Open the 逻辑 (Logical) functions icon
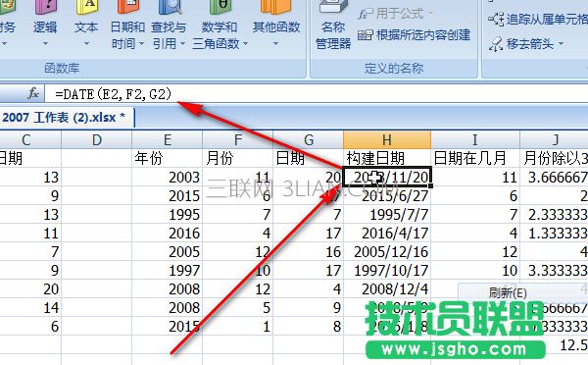This screenshot has height=365, width=588. 45,7
